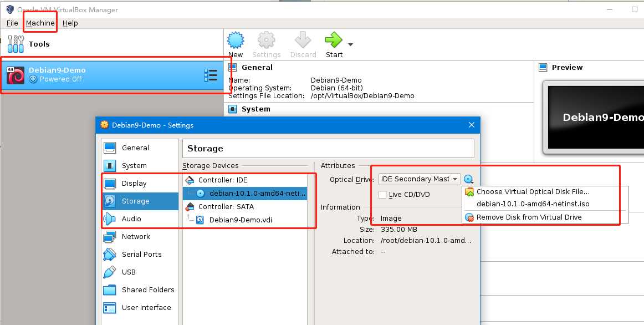Close the Debian9-Demo Settings dialog
Viewport: 644px width, 325px height.
click(x=472, y=125)
